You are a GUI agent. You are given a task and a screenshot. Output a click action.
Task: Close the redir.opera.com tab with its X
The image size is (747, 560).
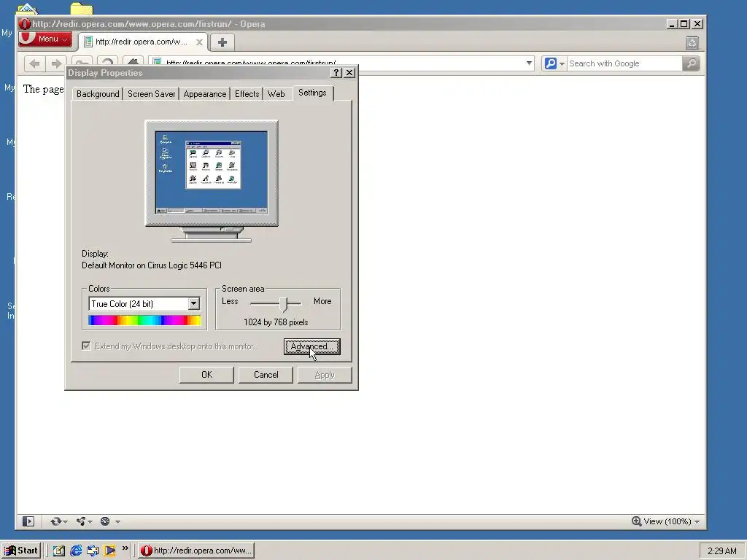pos(200,42)
